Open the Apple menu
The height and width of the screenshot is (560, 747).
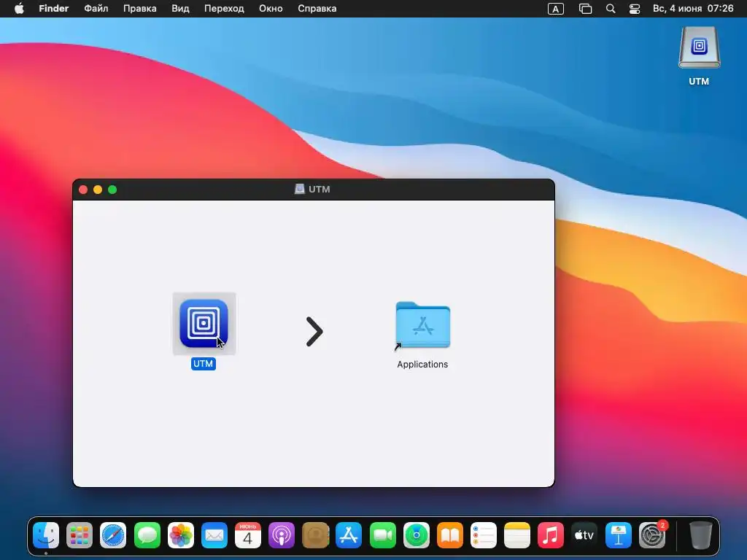(x=19, y=9)
